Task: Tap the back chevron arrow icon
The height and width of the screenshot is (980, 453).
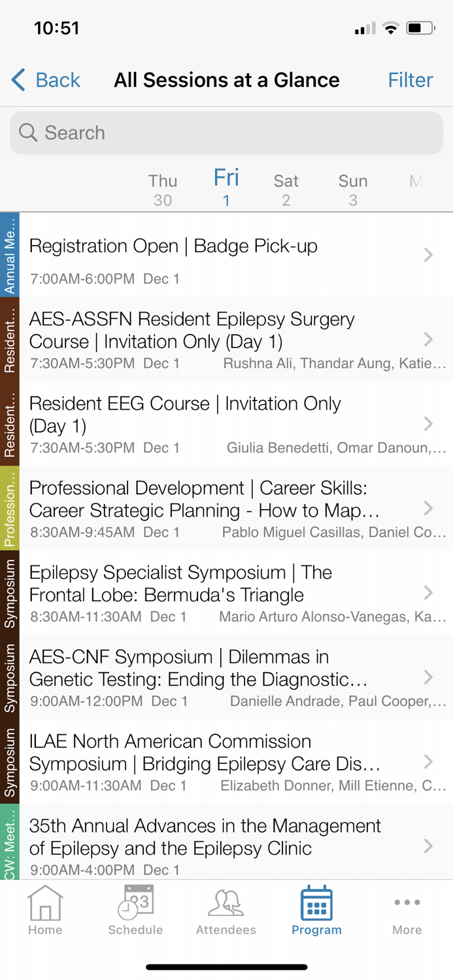Action: (18, 79)
